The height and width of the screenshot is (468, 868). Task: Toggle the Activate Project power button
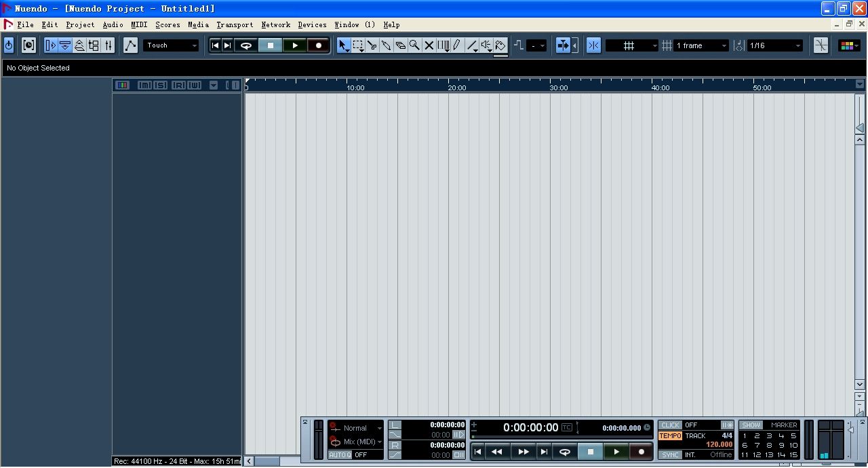[x=9, y=45]
